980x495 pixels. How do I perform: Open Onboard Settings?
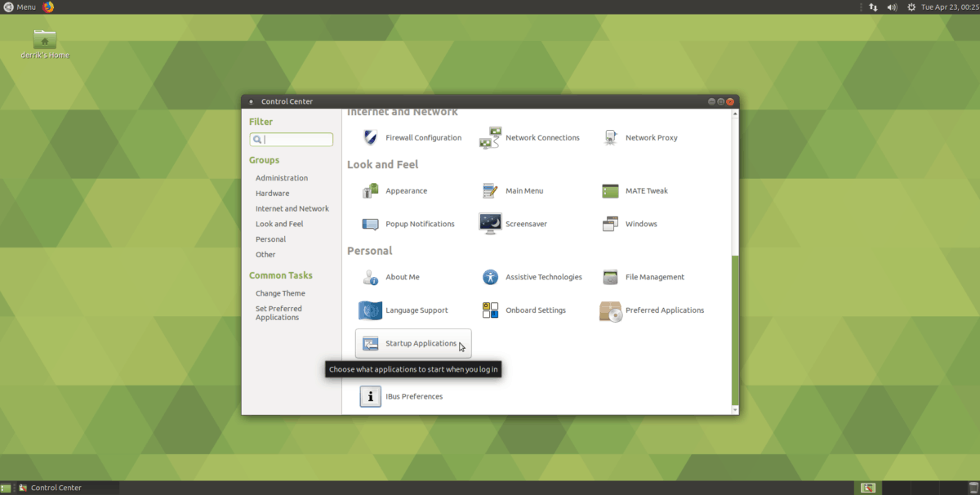523,310
